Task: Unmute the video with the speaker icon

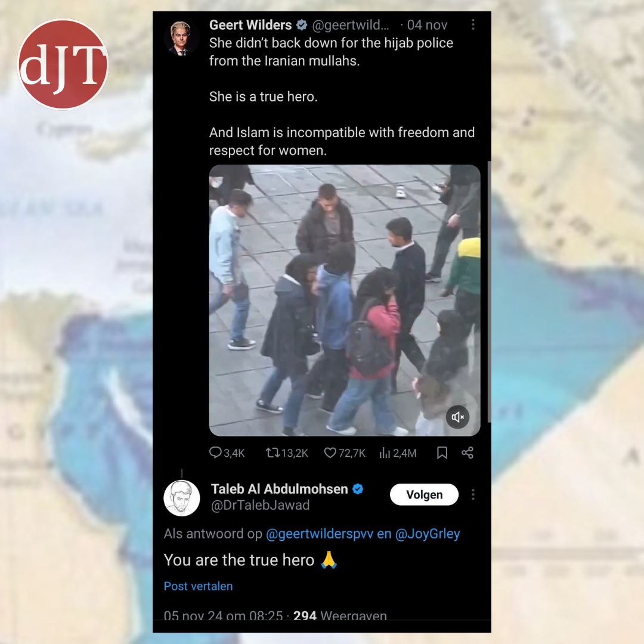Action: [457, 417]
